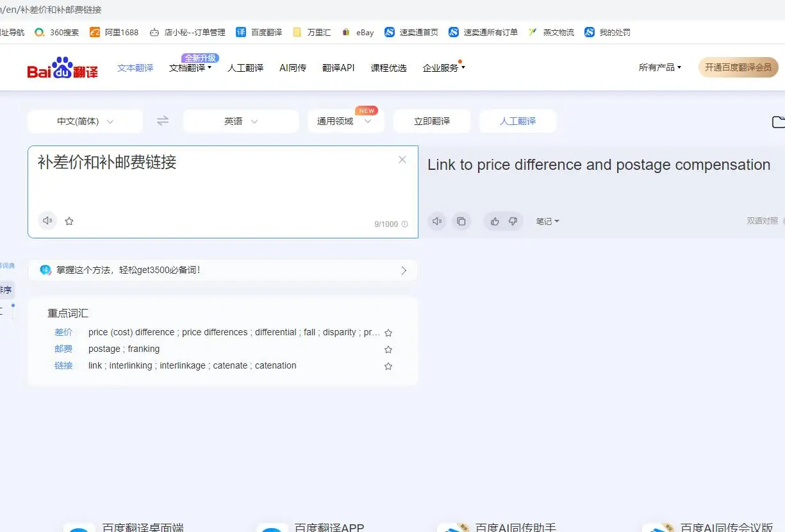Open 速卖通所有订单 bookmark
Viewport: 785px width, 532px height.
[x=483, y=32]
